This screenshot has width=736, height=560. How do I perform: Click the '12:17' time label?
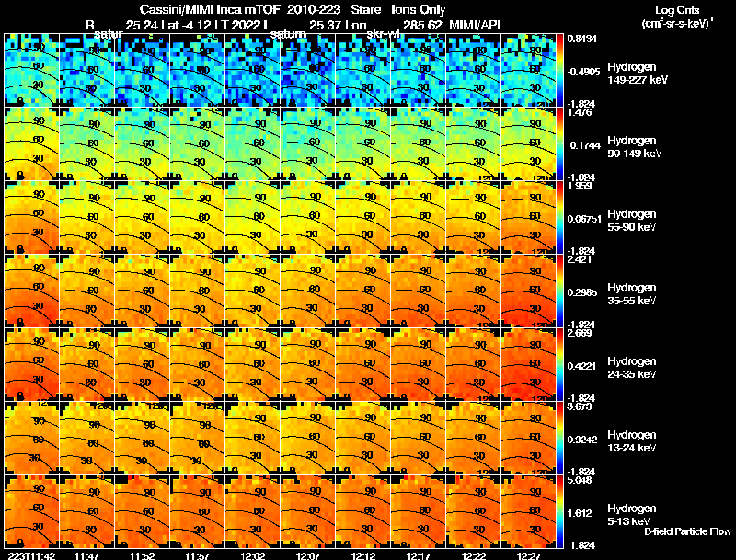419,555
